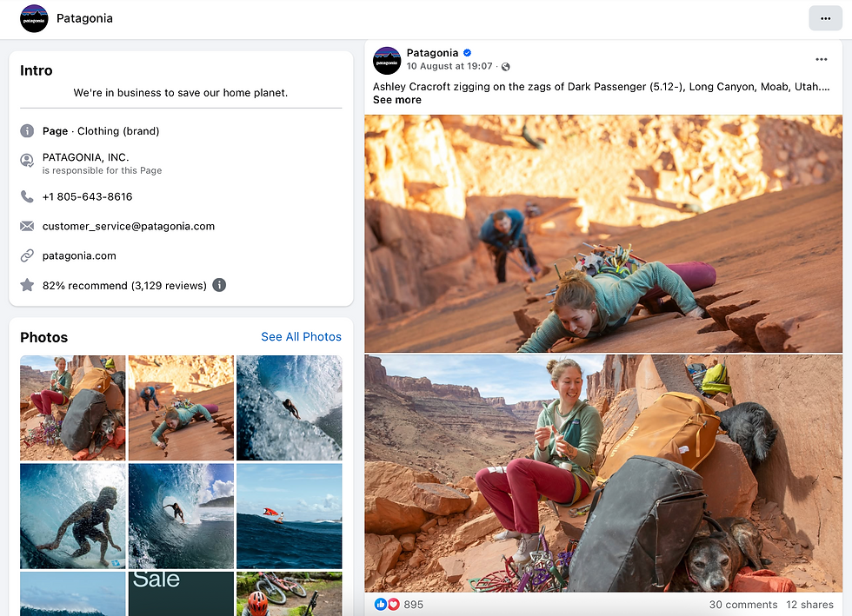Open the patagonia.com website link
This screenshot has height=616, width=852.
pyautogui.click(x=79, y=255)
